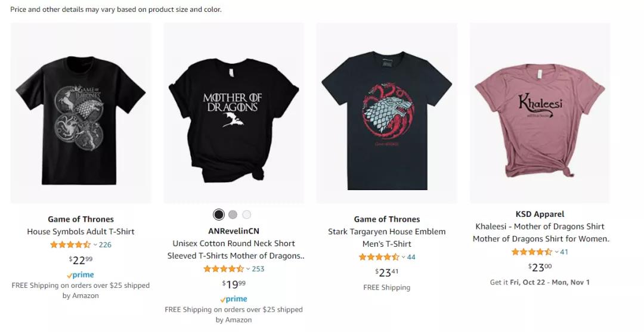Click the star rating of House Symbols T-Shirt
This screenshot has height=332, width=644.
[70, 244]
